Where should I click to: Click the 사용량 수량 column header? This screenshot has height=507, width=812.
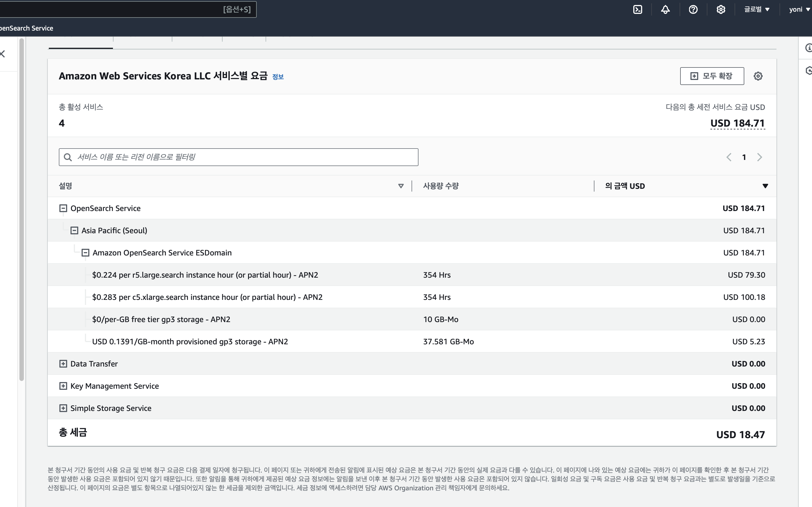click(441, 186)
